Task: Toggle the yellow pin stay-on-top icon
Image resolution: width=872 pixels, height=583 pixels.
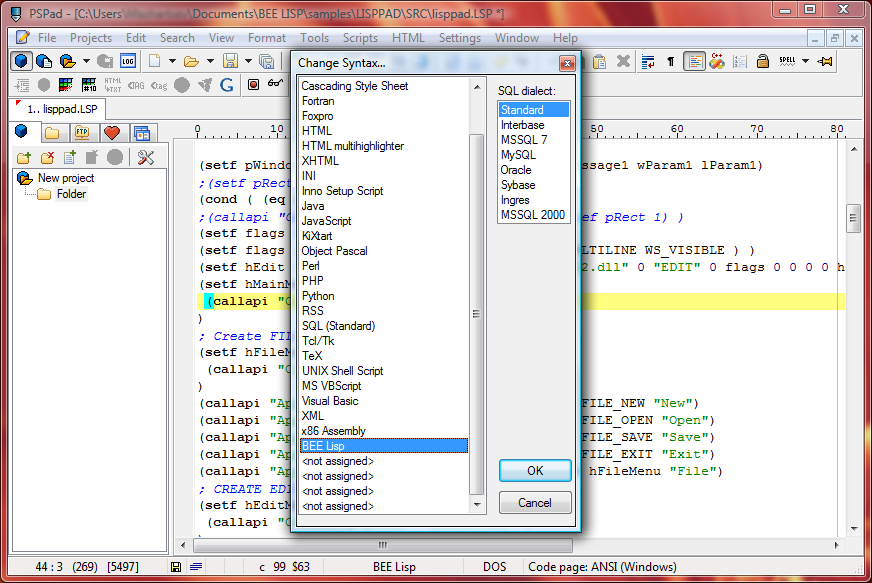Action: 825,61
